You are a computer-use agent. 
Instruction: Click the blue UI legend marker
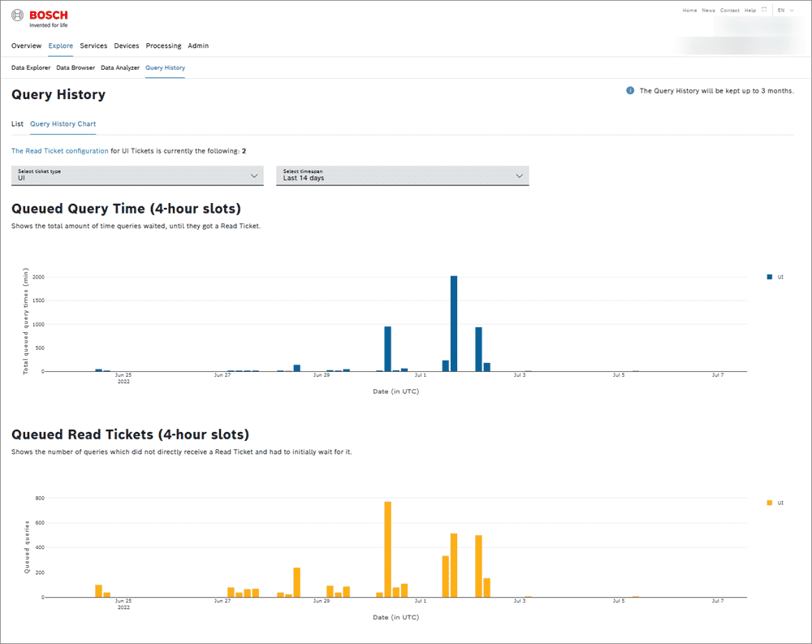point(770,277)
